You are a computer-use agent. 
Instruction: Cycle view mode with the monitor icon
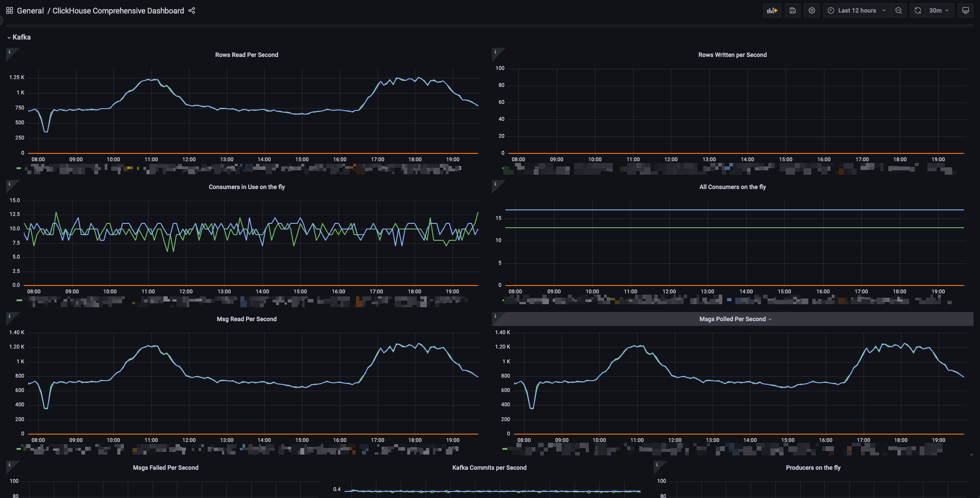coord(965,10)
